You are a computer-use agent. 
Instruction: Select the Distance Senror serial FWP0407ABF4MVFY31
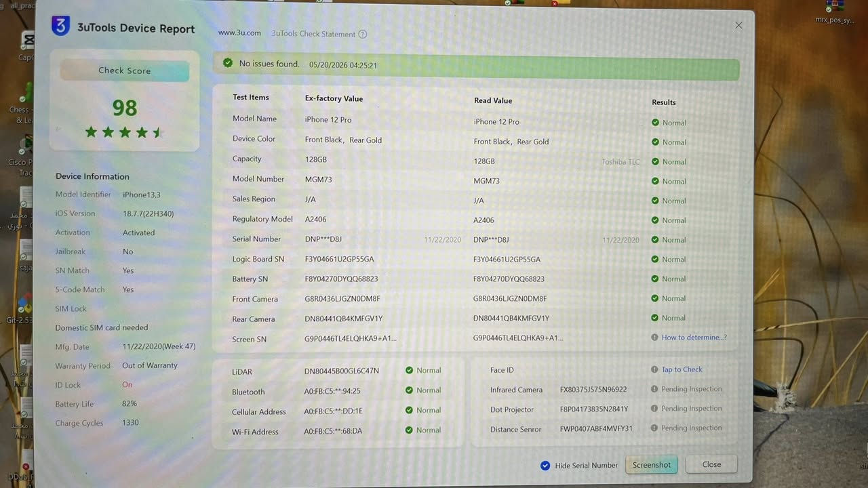pyautogui.click(x=596, y=428)
